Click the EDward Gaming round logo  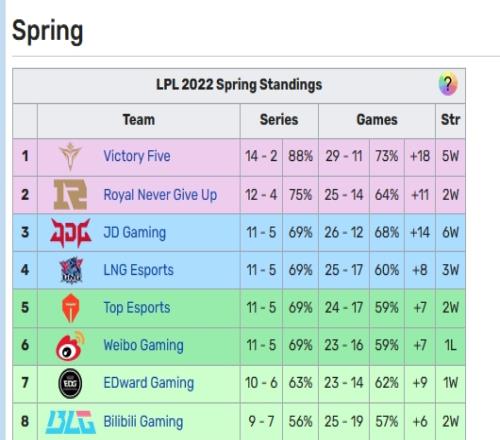pyautogui.click(x=70, y=383)
